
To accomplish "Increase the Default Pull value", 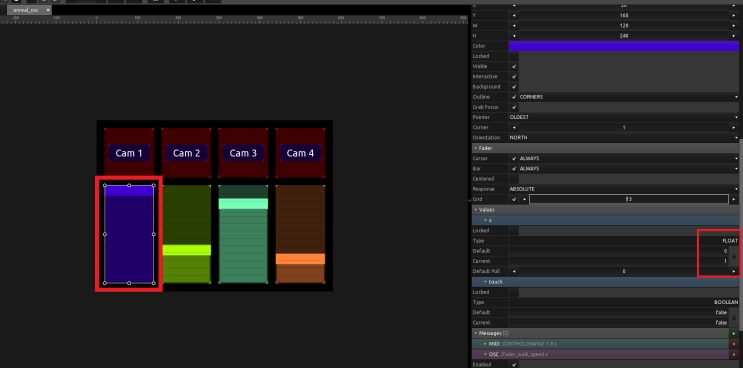I will (734, 271).
